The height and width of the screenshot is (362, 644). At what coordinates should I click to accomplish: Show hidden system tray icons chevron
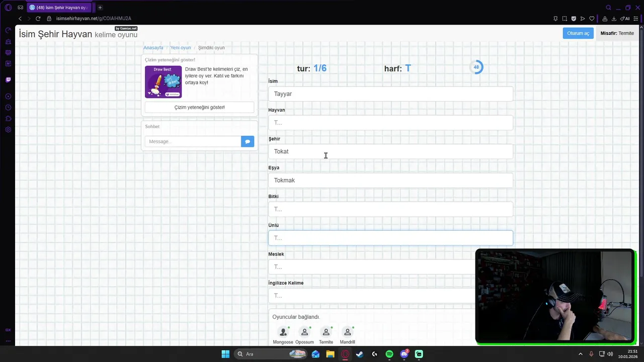pos(580,354)
